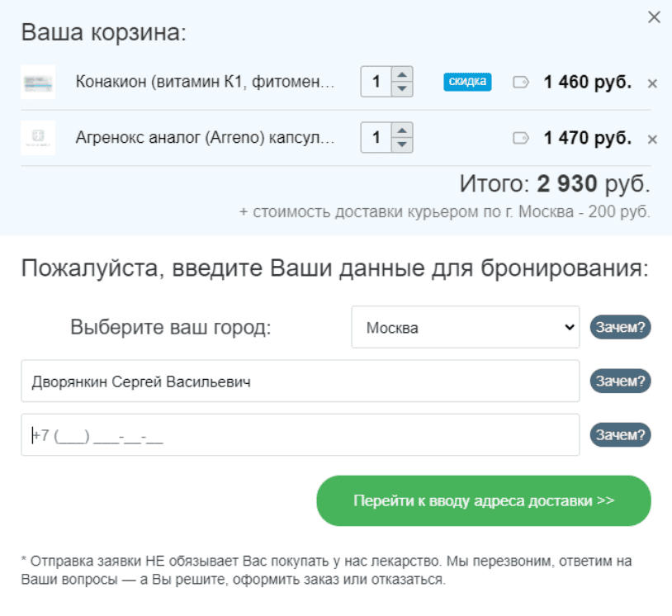The height and width of the screenshot is (616, 672).
Task: Remove Конакион from the cart
Action: [652, 83]
